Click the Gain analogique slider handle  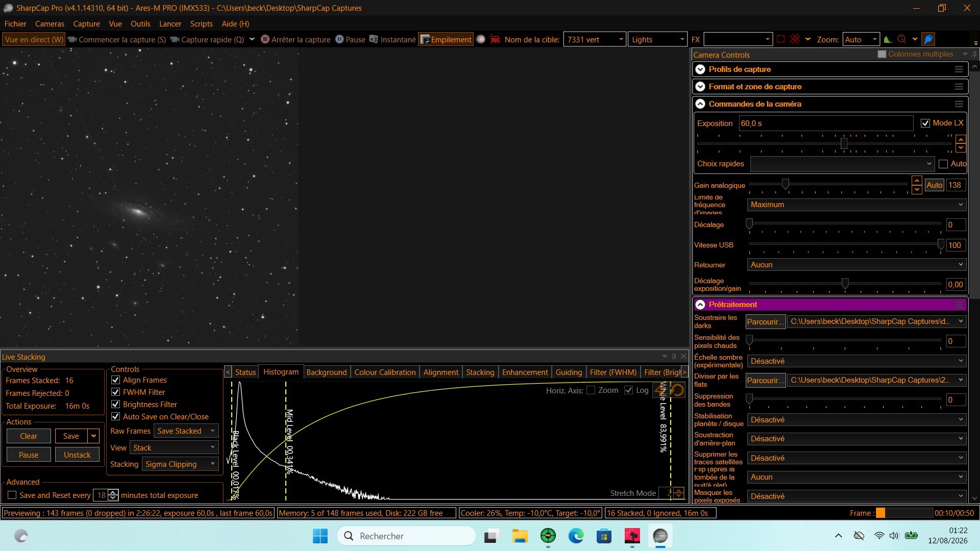pos(786,184)
